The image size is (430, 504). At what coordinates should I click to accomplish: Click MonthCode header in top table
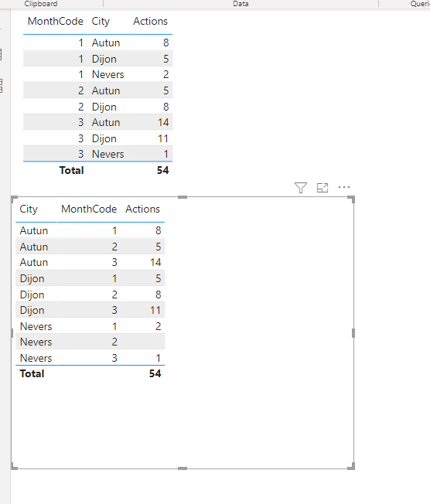pyautogui.click(x=56, y=21)
